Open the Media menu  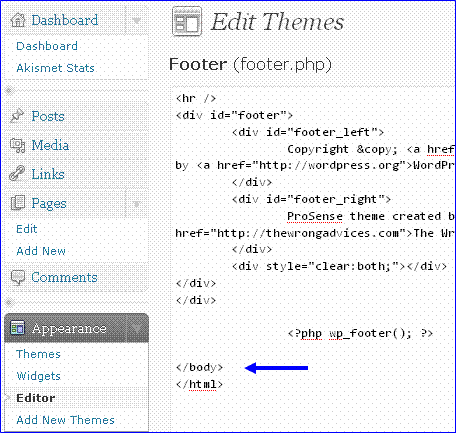tap(50, 145)
